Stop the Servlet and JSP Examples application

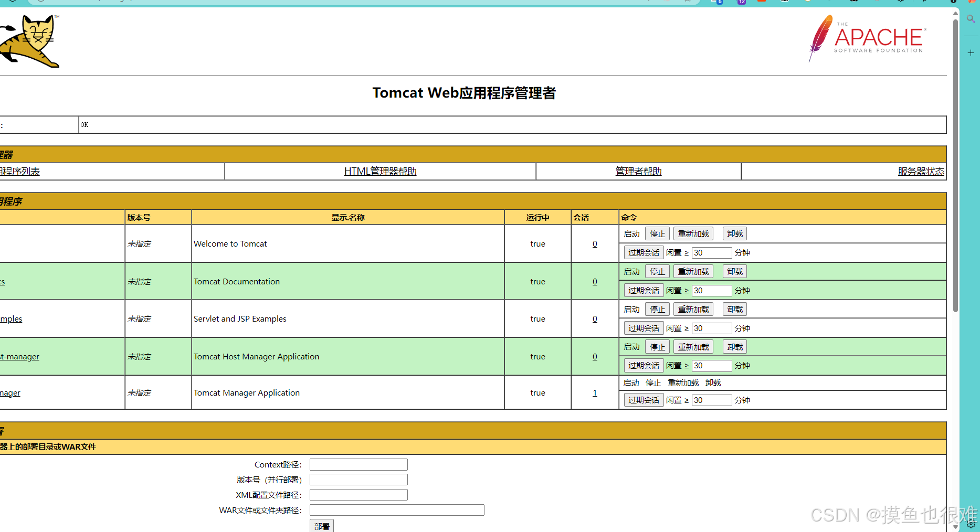tap(657, 310)
